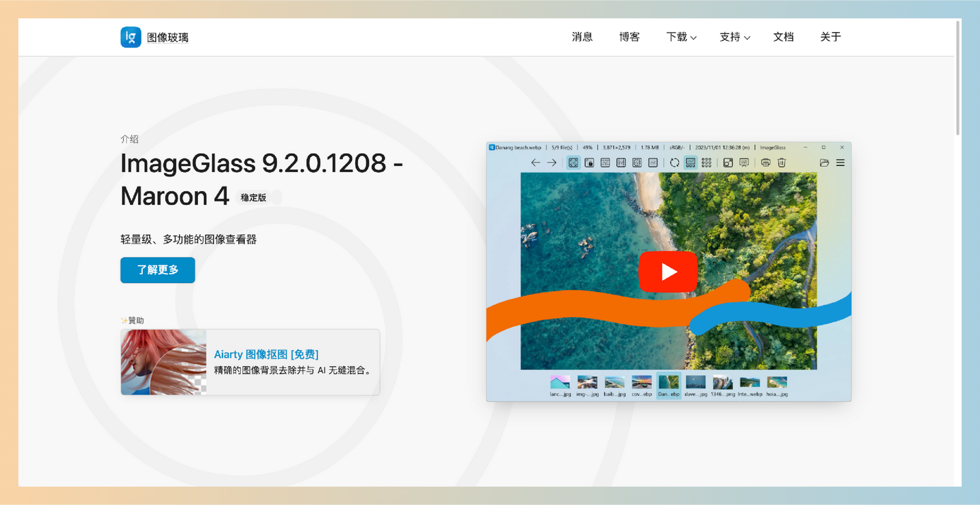Screen dimensions: 980x505
Task: Click the 了解更多 button
Action: [157, 270]
